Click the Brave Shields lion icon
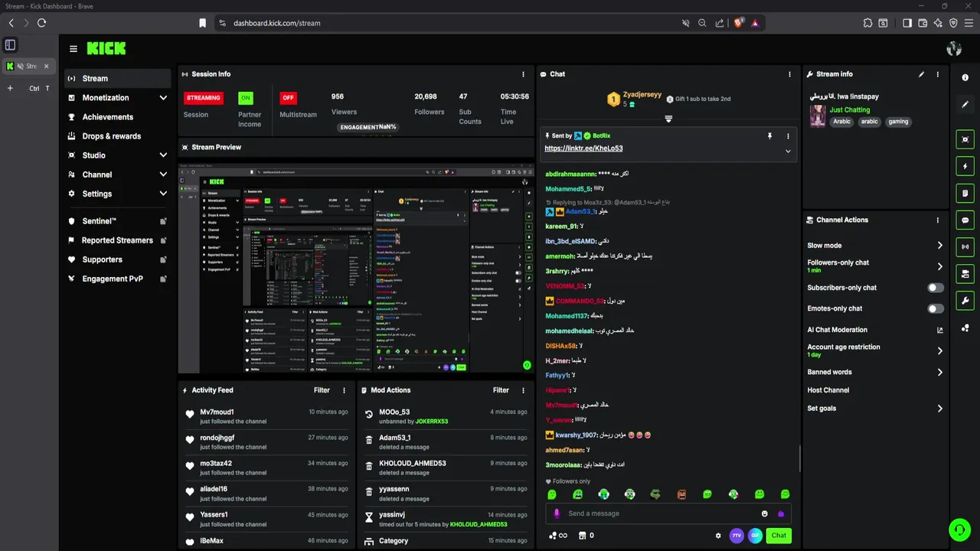 click(739, 23)
